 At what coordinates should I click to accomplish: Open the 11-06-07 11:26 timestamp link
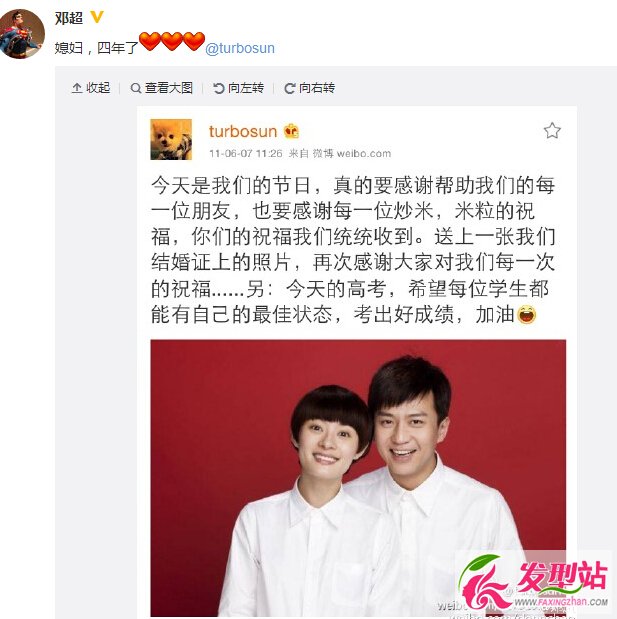246,153
